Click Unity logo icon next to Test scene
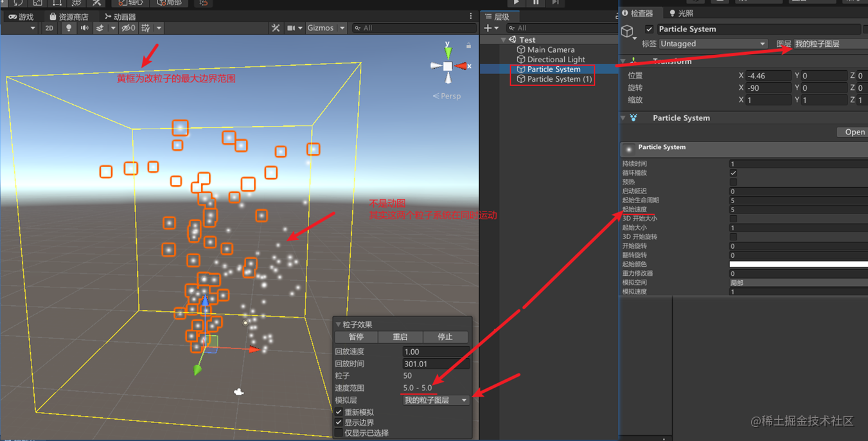Image resolution: width=868 pixels, height=441 pixels. click(513, 40)
